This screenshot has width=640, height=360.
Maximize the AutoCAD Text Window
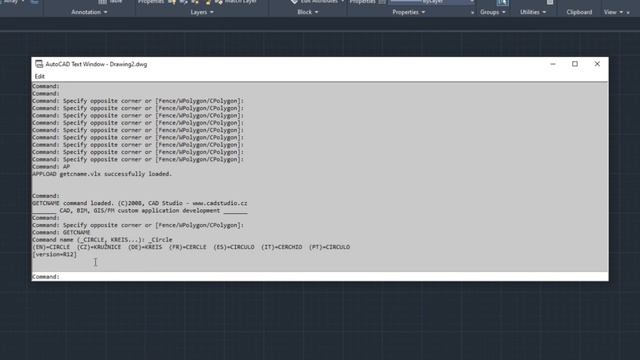tap(575, 64)
